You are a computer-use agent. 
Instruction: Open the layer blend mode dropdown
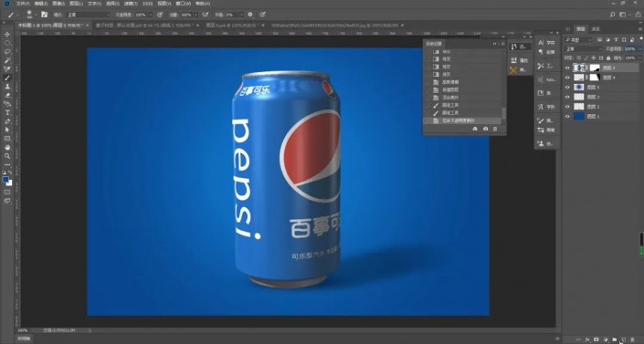click(583, 49)
